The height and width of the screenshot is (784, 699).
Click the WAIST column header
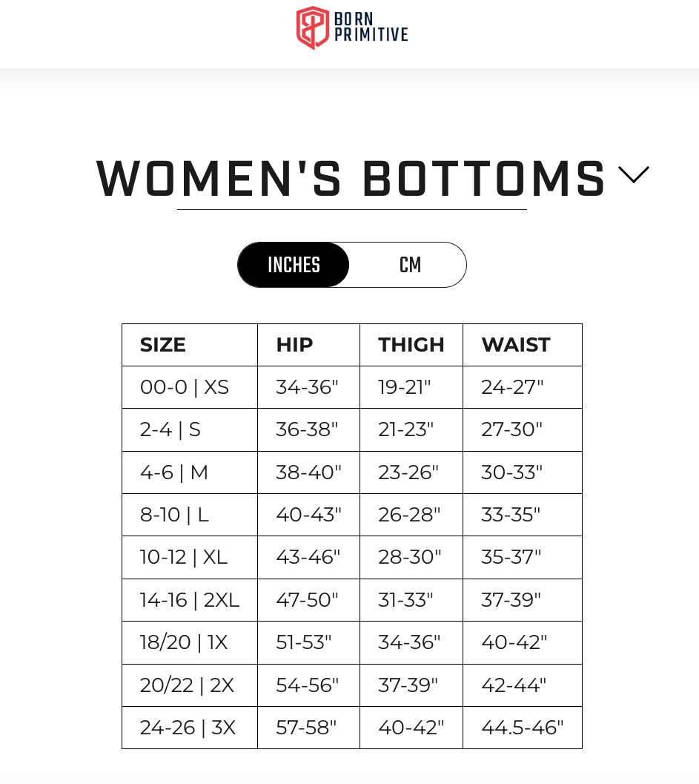point(516,345)
